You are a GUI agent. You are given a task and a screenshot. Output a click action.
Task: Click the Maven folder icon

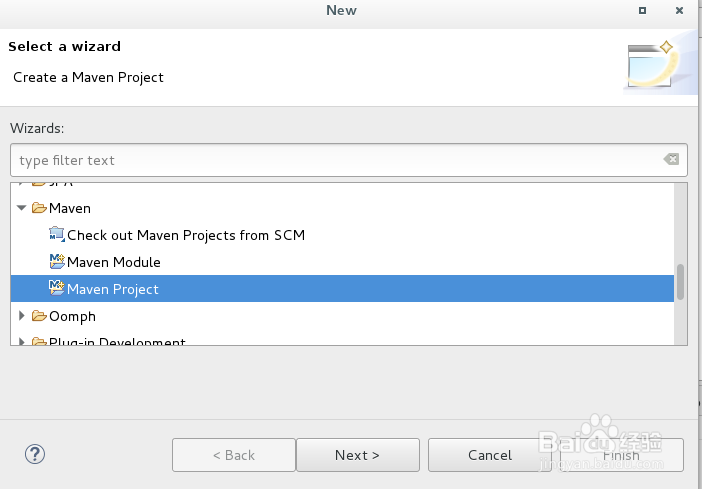[x=40, y=208]
